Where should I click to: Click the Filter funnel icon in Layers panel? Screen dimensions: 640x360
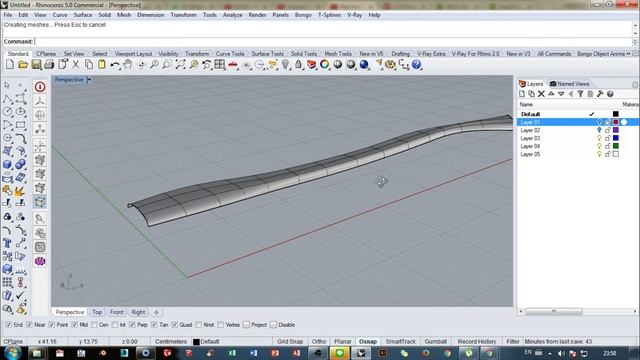(580, 94)
